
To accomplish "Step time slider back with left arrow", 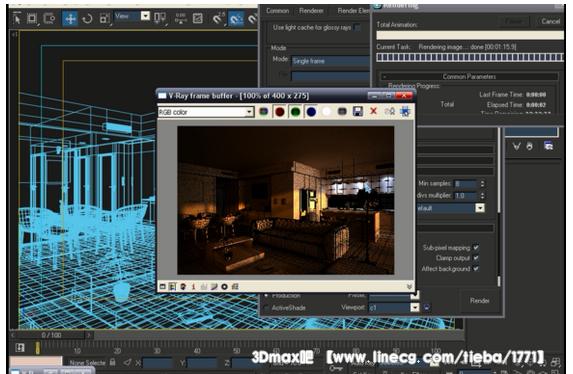I will click(x=13, y=335).
